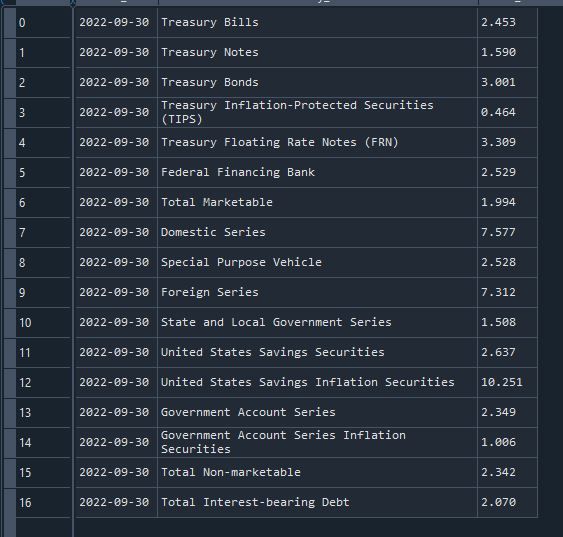Click the rate value 3.309

[507, 143]
